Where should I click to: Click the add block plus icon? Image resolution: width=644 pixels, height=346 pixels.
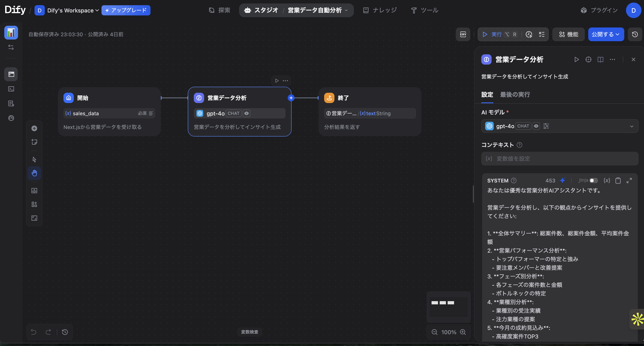(x=34, y=128)
